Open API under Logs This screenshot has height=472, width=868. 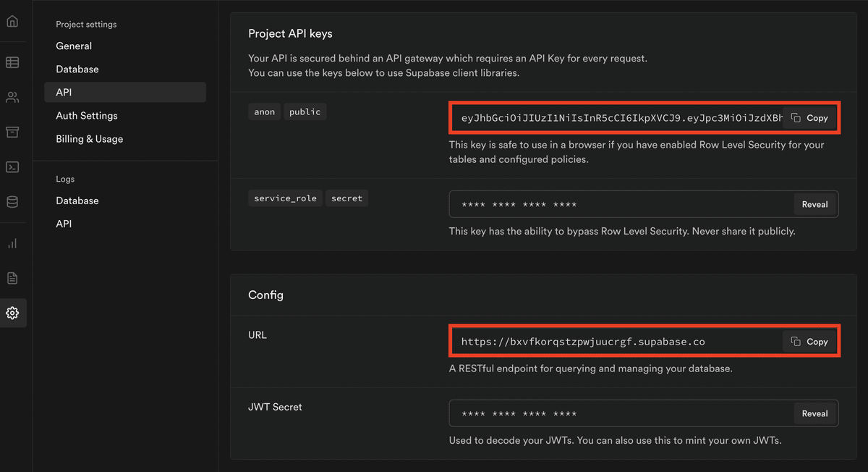64,224
